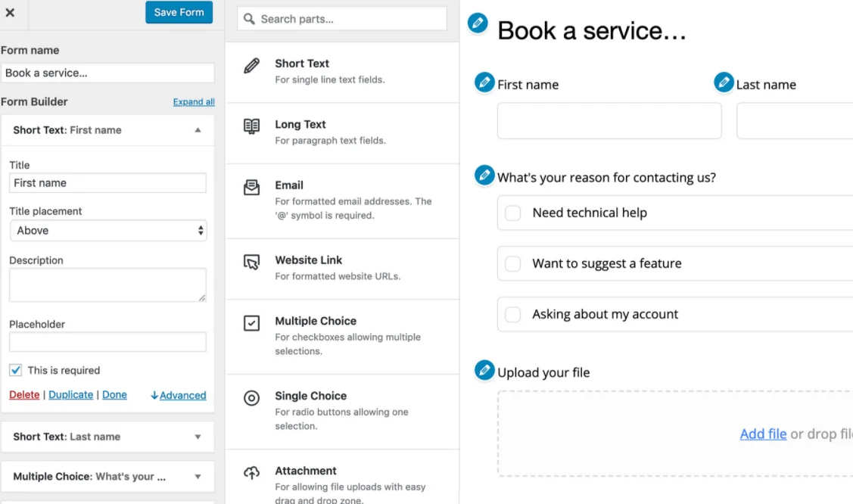Select the Single Choice radio icon
Screen dimensions: 853x504
tap(251, 398)
